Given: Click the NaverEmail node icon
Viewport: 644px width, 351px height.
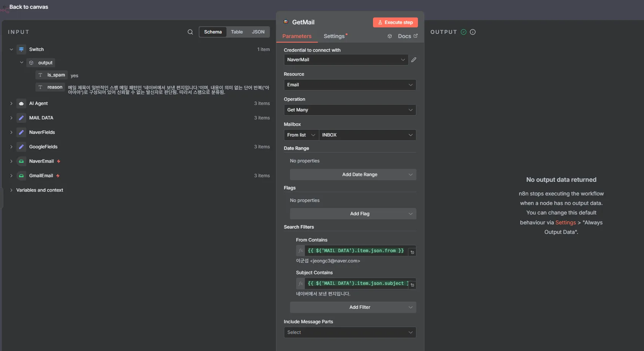Looking at the screenshot, I should (21, 161).
